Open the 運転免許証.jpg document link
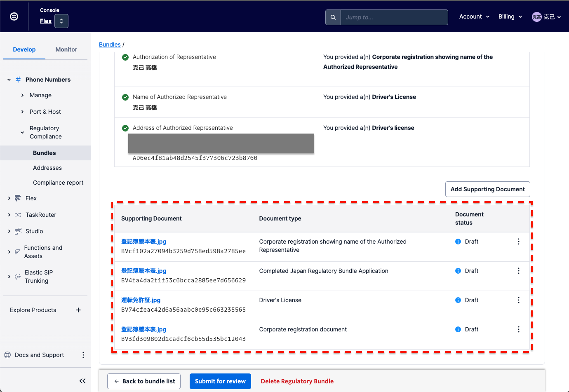 click(141, 300)
